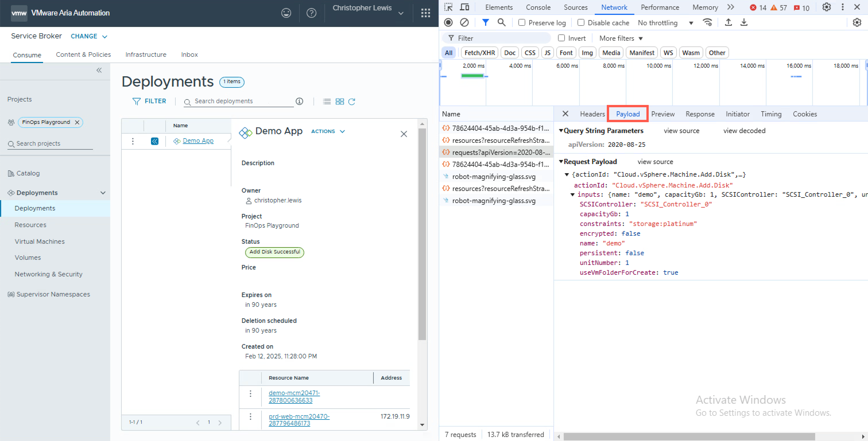Open the Content & Policies tab

click(x=83, y=54)
